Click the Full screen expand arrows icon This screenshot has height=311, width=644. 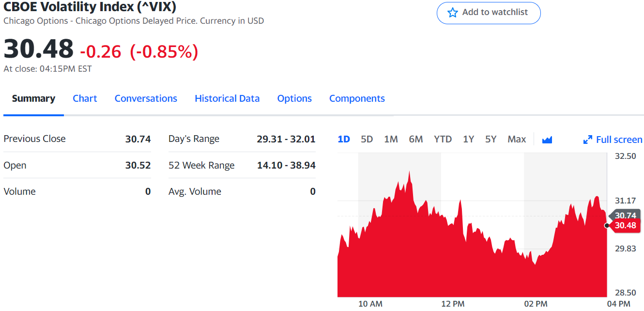(x=588, y=140)
